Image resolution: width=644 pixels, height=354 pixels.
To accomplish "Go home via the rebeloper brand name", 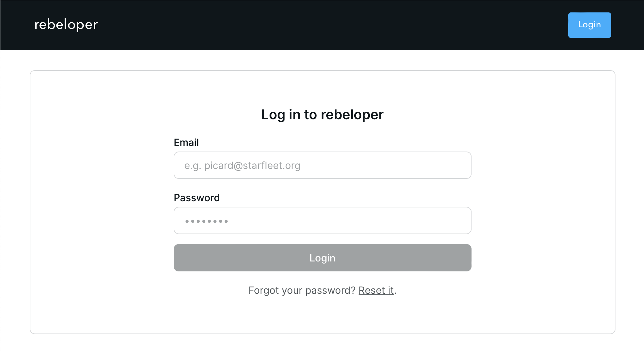I will click(x=66, y=25).
